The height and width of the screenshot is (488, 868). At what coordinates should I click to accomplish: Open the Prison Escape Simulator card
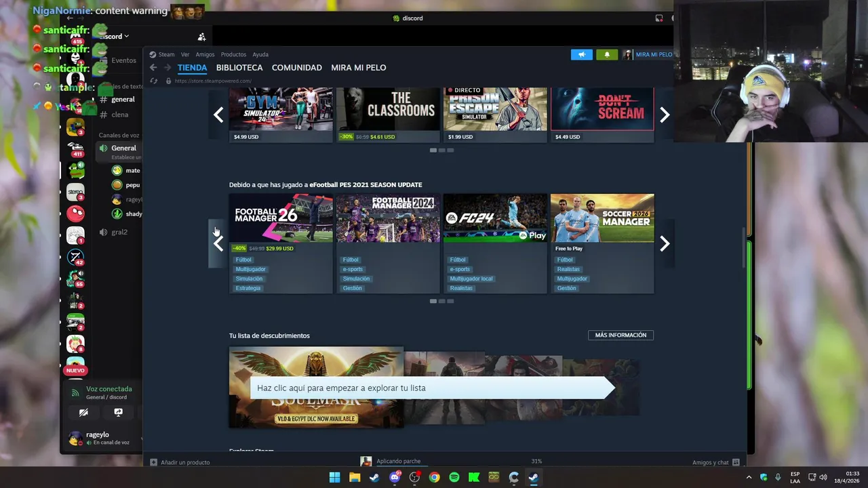pos(495,115)
